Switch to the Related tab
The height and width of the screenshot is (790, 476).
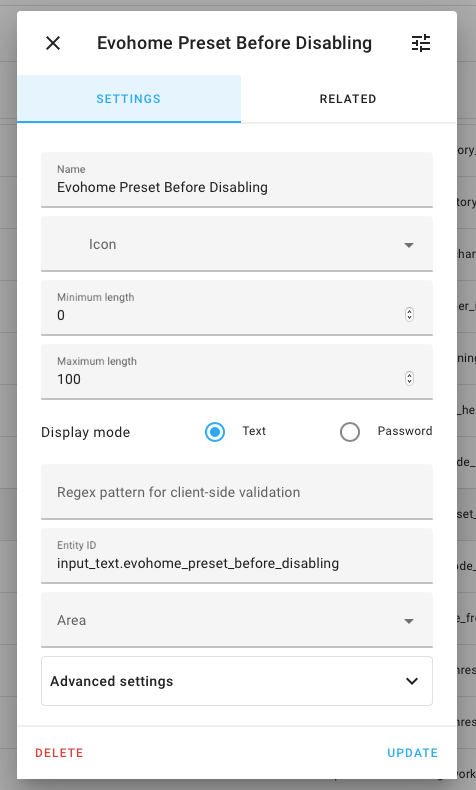coord(348,99)
